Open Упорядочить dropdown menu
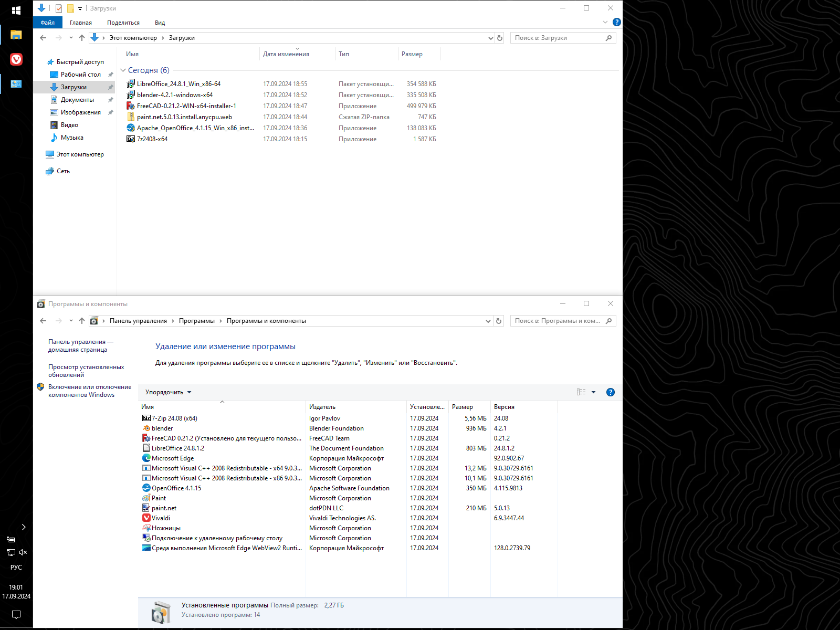The image size is (840, 630). (x=168, y=392)
